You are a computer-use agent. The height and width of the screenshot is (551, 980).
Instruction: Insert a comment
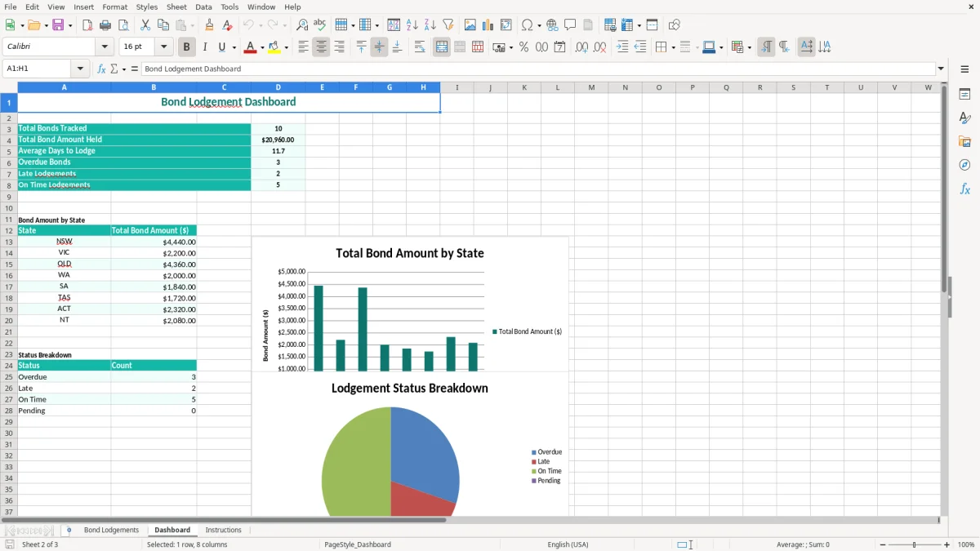[571, 25]
